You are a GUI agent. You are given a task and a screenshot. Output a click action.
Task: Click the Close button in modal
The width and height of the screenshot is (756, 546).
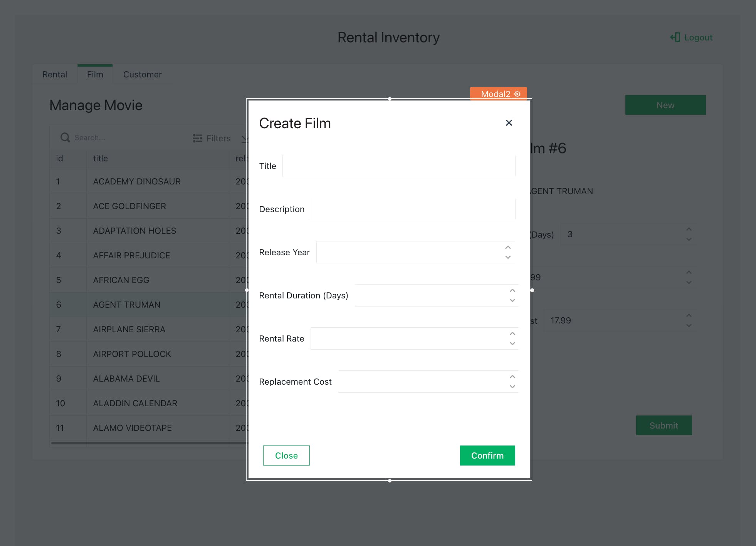tap(286, 456)
